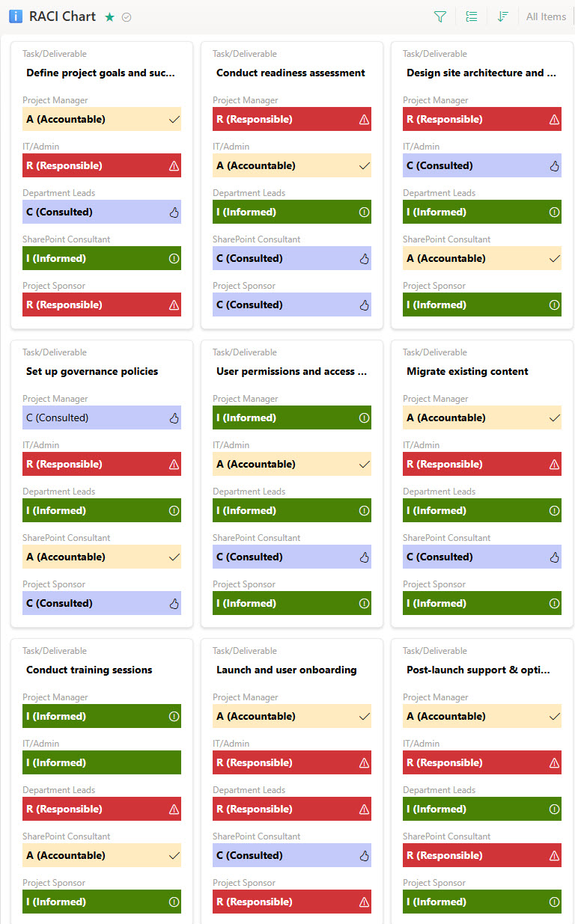Screen dimensions: 575x924
Task: Click A (Accountable) for Design site SharePoint Consultant
Action: pyautogui.click(x=482, y=258)
